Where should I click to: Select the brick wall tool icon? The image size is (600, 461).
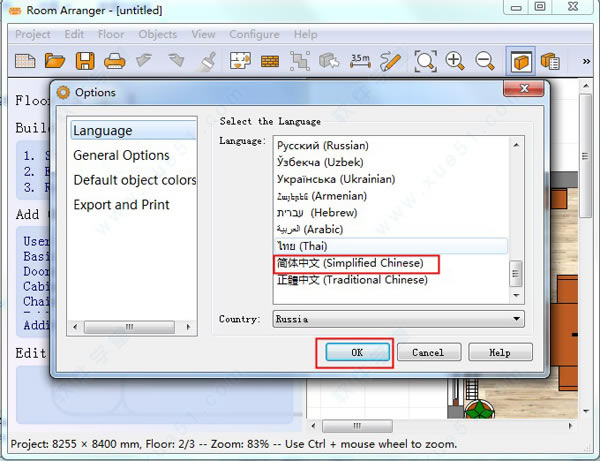pos(270,61)
